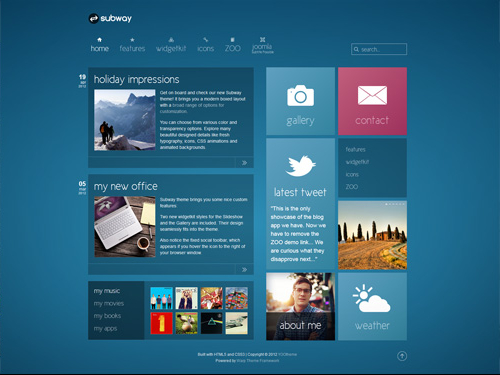Click the subway logo icon
The height and width of the screenshot is (375, 500).
tap(93, 18)
